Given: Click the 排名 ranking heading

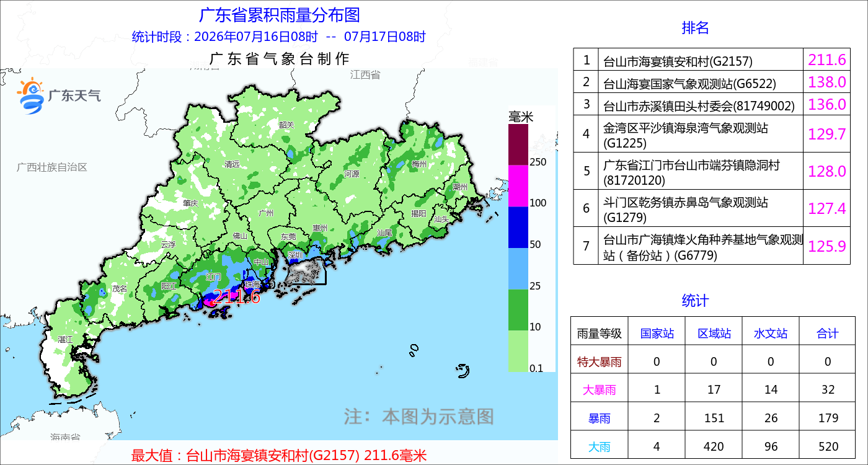Looking at the screenshot, I should click(x=695, y=28).
